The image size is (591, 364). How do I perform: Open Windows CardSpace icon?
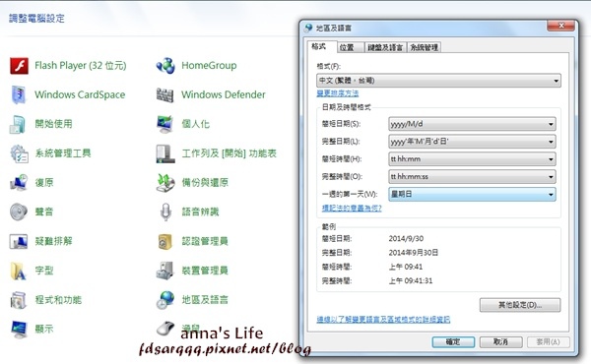pyautogui.click(x=19, y=94)
